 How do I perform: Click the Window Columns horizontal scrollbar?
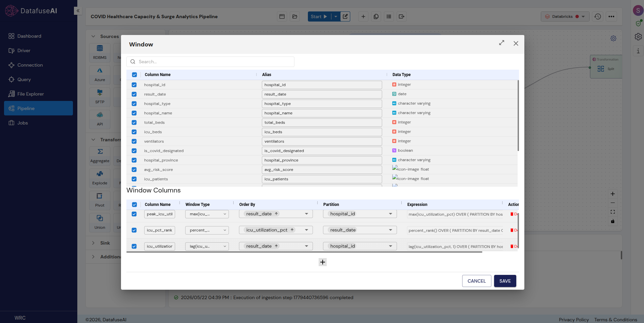pyautogui.click(x=304, y=252)
